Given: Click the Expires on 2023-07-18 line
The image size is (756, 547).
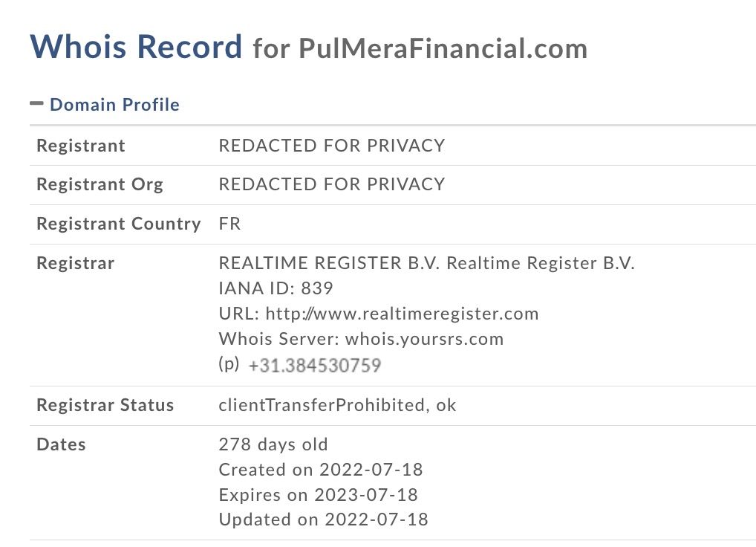Looking at the screenshot, I should 318,494.
